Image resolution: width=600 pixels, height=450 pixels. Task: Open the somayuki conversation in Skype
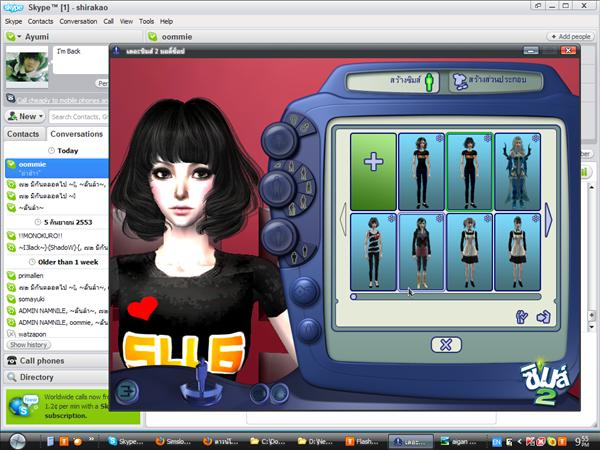[x=57, y=299]
